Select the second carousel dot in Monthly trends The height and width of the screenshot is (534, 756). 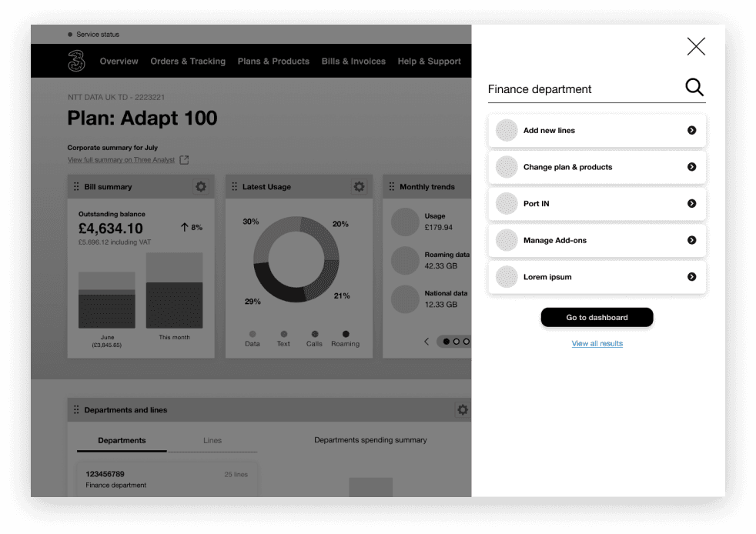point(456,342)
